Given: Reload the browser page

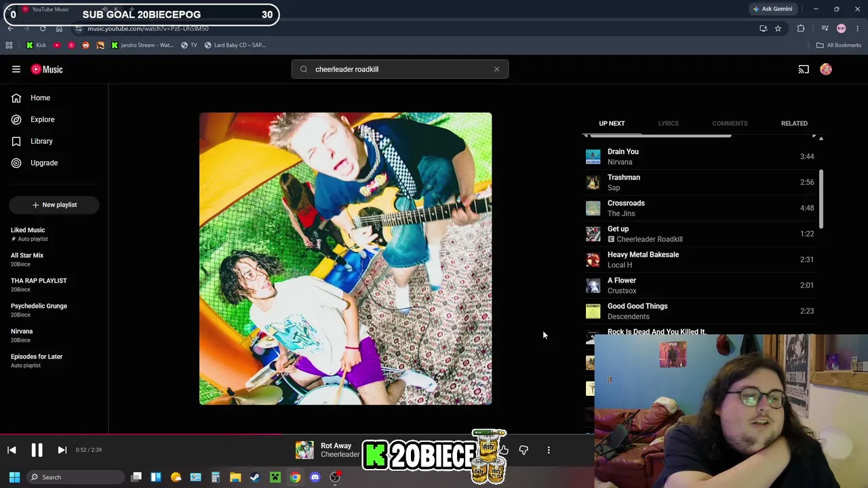Looking at the screenshot, I should [x=43, y=28].
